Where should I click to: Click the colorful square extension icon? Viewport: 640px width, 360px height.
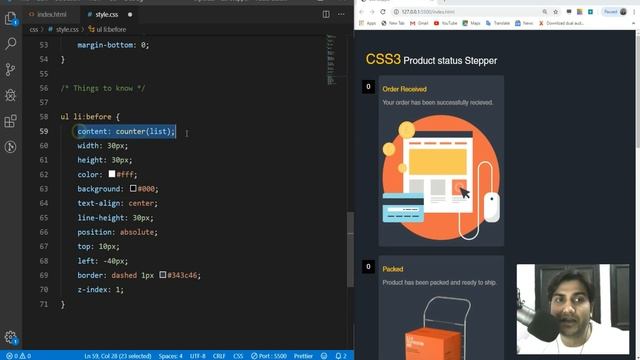(x=580, y=12)
